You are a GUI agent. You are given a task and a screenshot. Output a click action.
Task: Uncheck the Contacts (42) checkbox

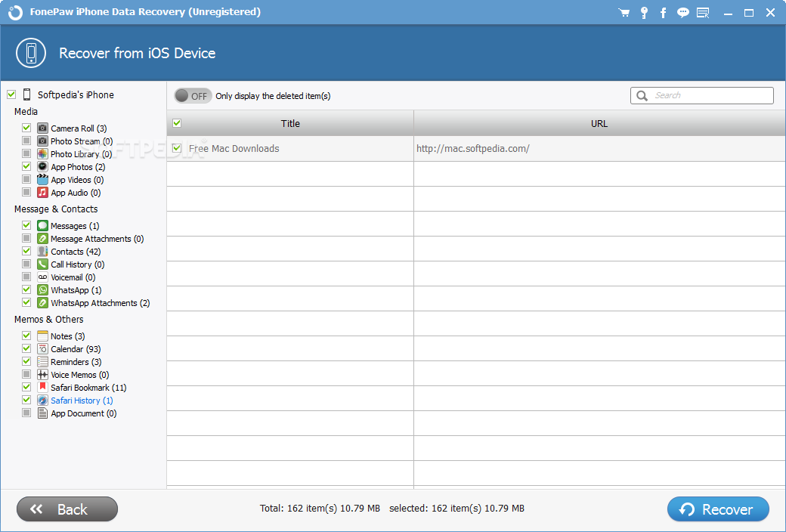point(26,251)
